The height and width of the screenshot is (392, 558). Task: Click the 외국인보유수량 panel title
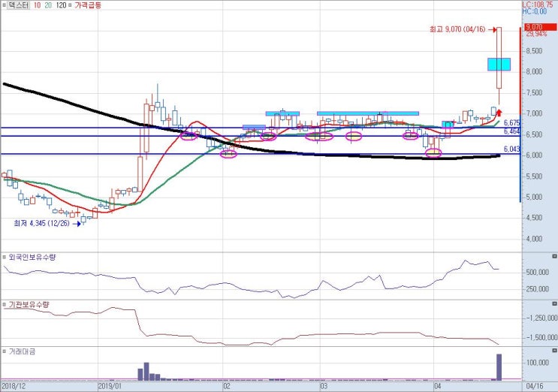click(x=32, y=257)
